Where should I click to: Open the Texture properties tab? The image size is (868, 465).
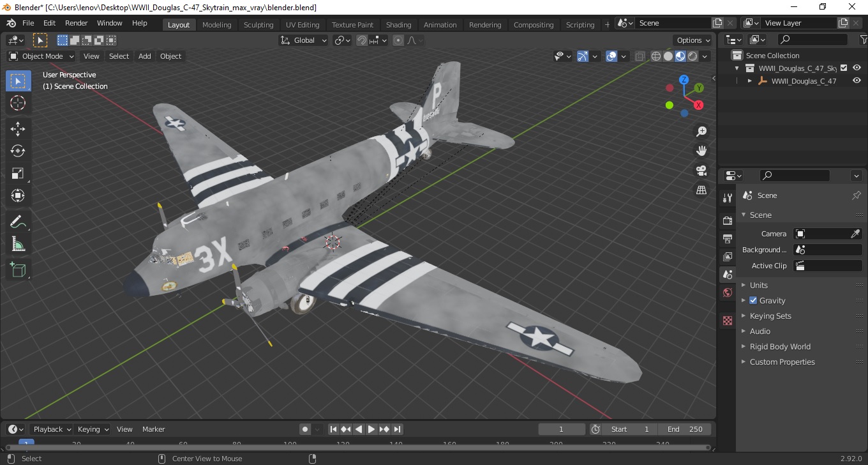728,321
